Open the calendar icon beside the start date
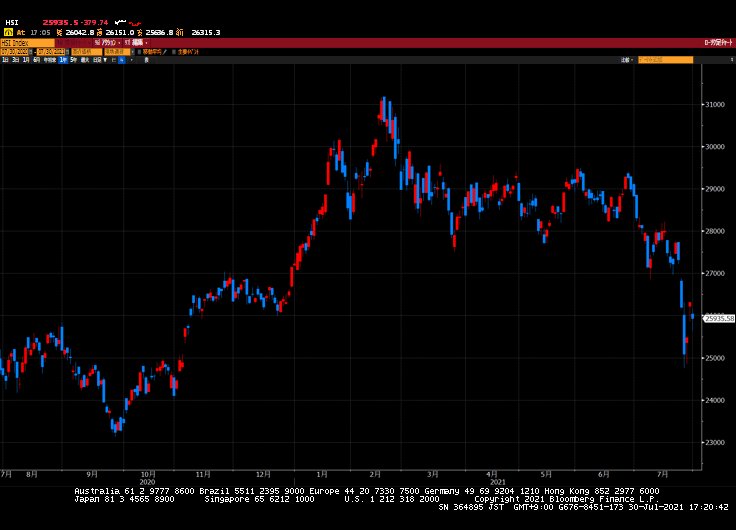Image resolution: width=736 pixels, height=530 pixels. coord(32,52)
